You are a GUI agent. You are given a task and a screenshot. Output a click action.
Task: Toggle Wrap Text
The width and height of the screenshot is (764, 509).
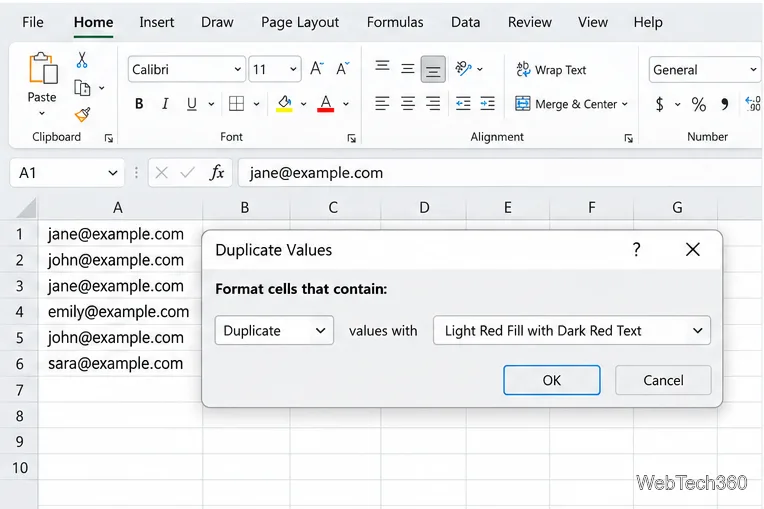tap(551, 70)
